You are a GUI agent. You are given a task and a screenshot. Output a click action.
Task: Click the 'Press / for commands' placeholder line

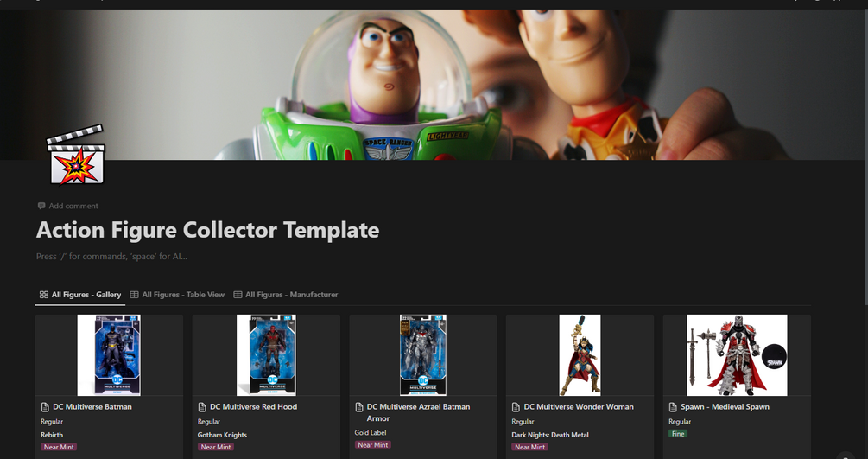pyautogui.click(x=111, y=257)
